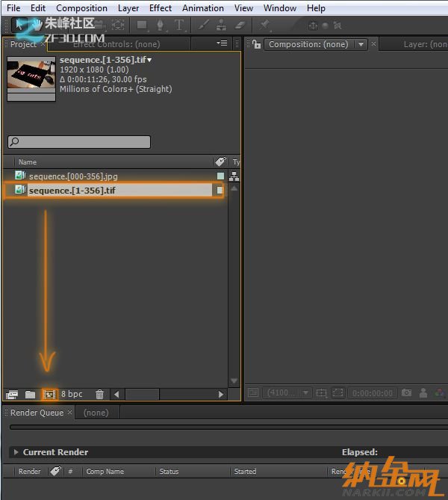448x500 pixels.
Task: Click the label tag column header
Action: pyautogui.click(x=220, y=161)
